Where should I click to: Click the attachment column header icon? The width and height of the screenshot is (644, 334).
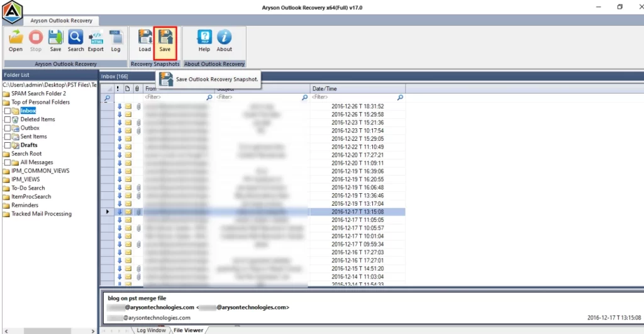[137, 89]
